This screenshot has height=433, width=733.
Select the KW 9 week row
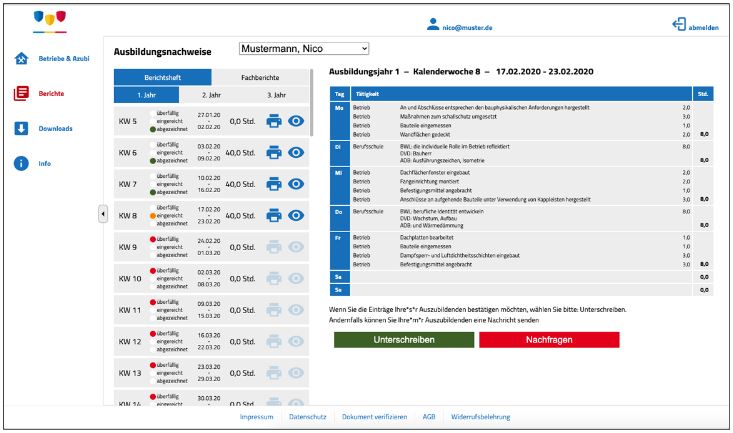click(x=211, y=247)
